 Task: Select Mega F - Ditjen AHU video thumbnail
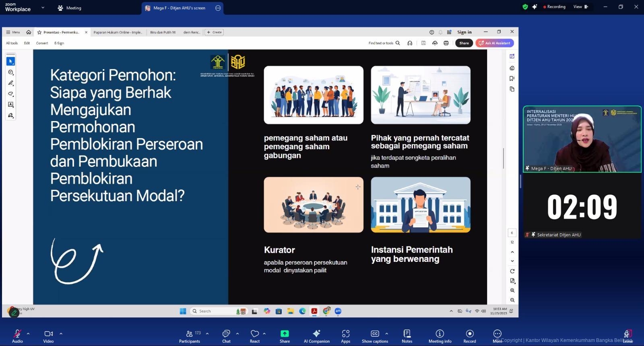[x=582, y=139]
